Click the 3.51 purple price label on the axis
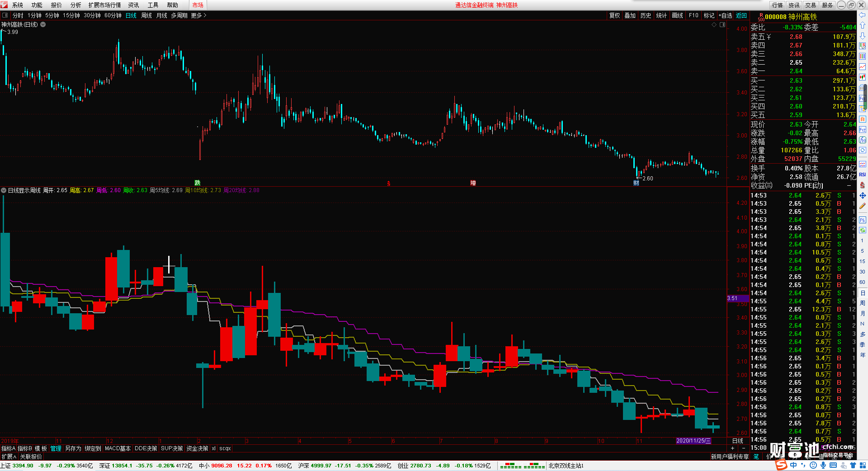The width and height of the screenshot is (868, 471). (738, 298)
